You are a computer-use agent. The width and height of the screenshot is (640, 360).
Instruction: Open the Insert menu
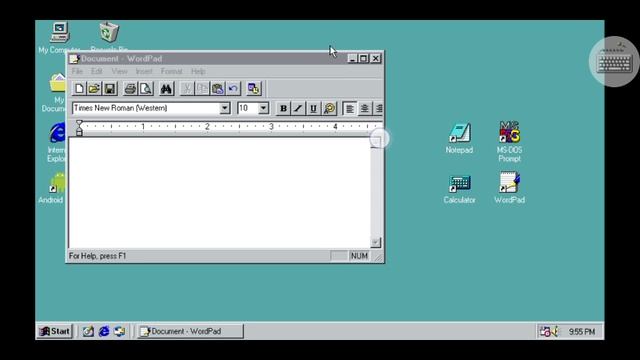(144, 71)
